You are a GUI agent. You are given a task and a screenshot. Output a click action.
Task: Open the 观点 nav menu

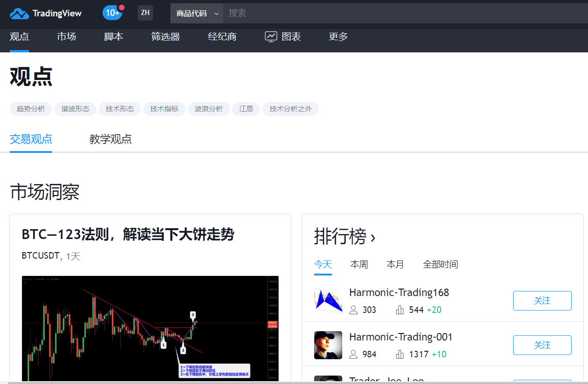19,36
